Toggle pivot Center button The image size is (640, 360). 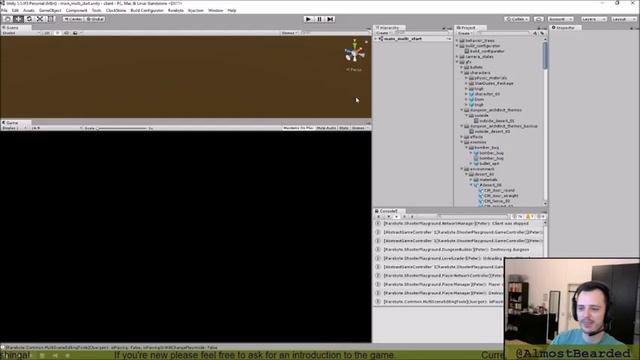[73, 19]
